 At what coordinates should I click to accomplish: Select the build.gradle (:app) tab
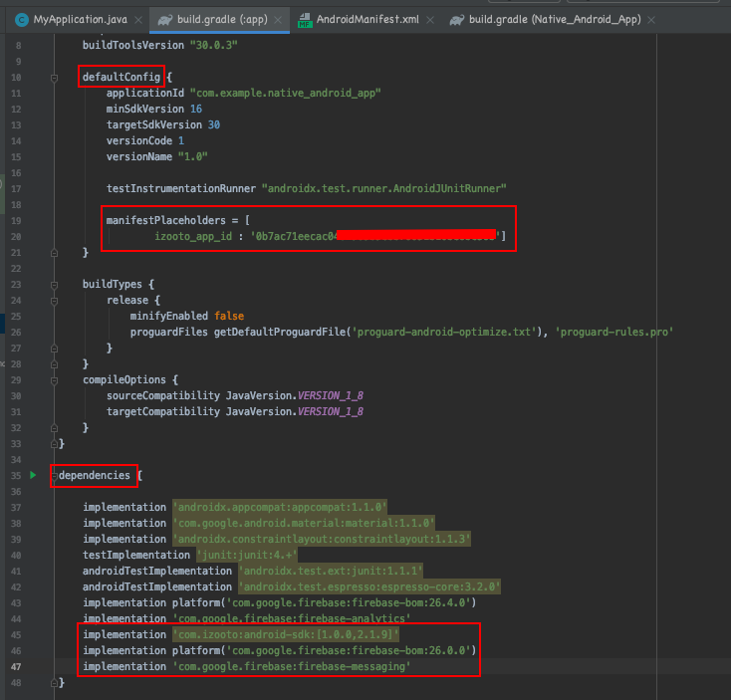219,20
